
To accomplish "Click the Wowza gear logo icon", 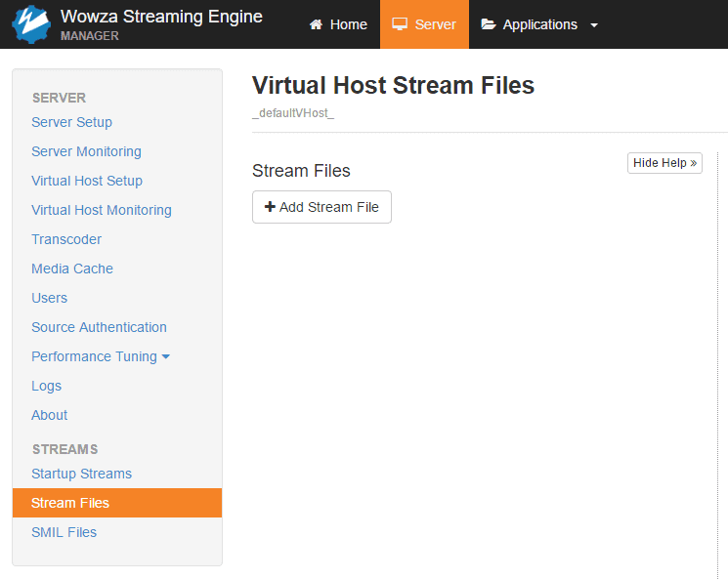I will click(31, 24).
